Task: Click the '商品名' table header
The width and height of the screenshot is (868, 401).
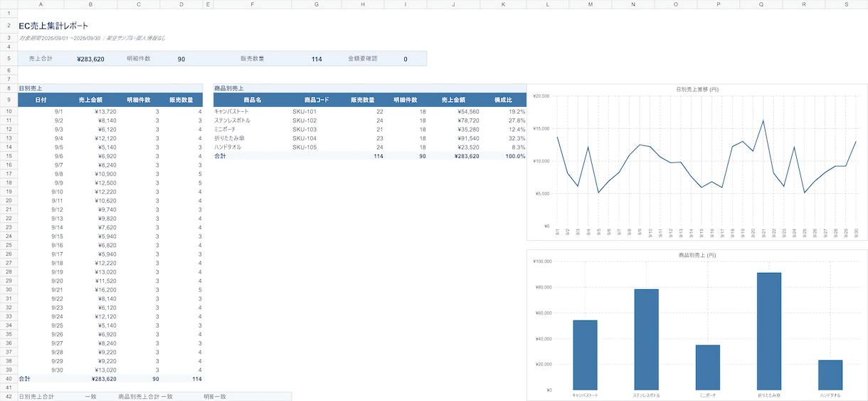Action: click(x=253, y=100)
